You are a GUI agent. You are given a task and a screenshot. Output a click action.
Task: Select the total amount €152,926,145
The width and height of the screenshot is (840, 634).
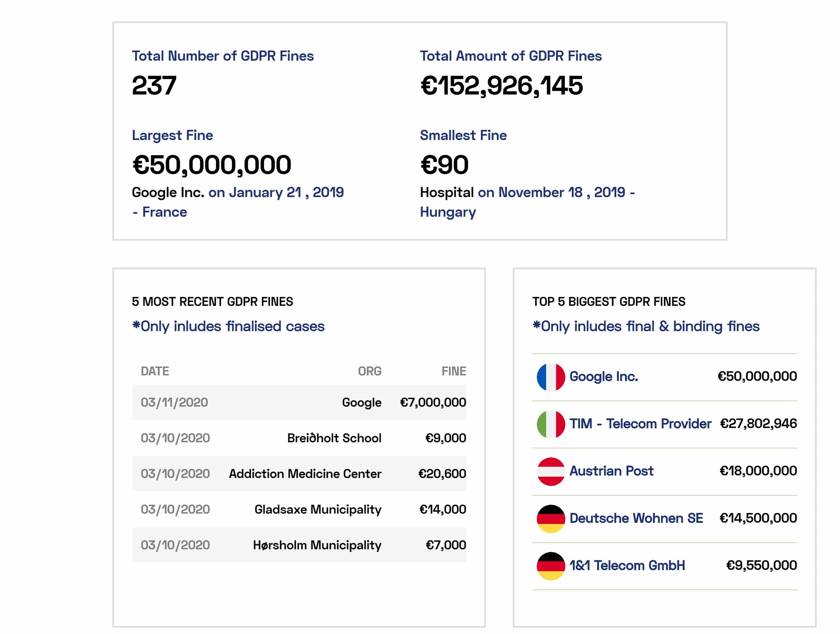[501, 86]
